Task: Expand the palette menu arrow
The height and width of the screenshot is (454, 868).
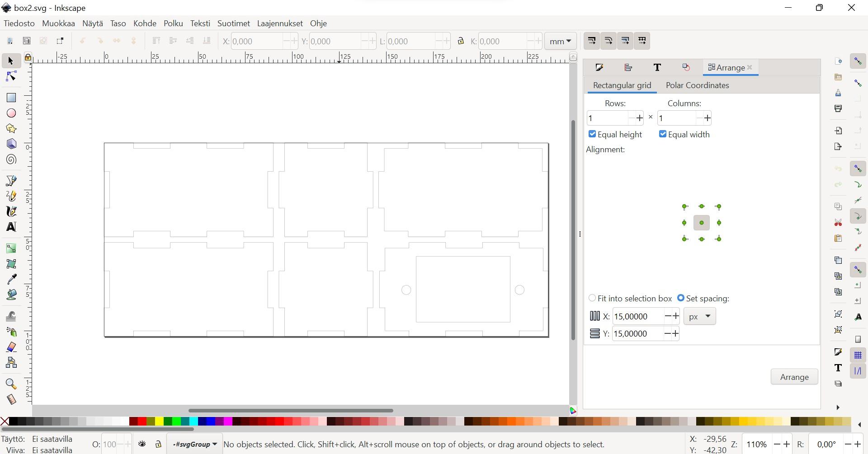Action: pos(859,425)
